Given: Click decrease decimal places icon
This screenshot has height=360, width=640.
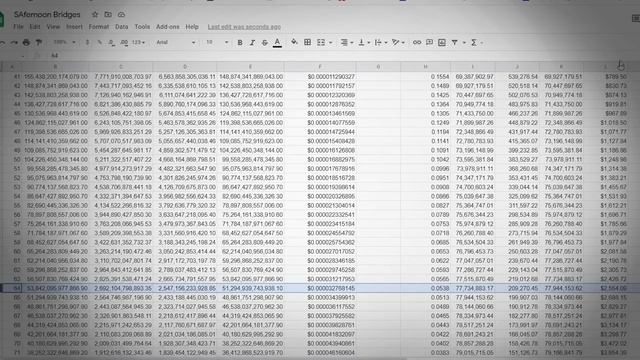Looking at the screenshot, I should point(111,42).
